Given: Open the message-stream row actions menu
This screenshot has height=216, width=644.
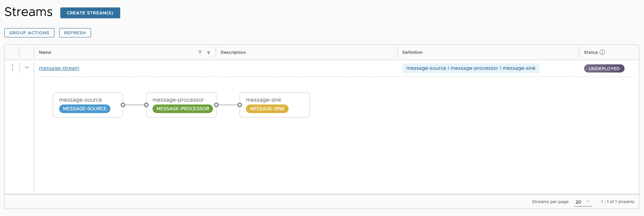Looking at the screenshot, I should 12,67.
